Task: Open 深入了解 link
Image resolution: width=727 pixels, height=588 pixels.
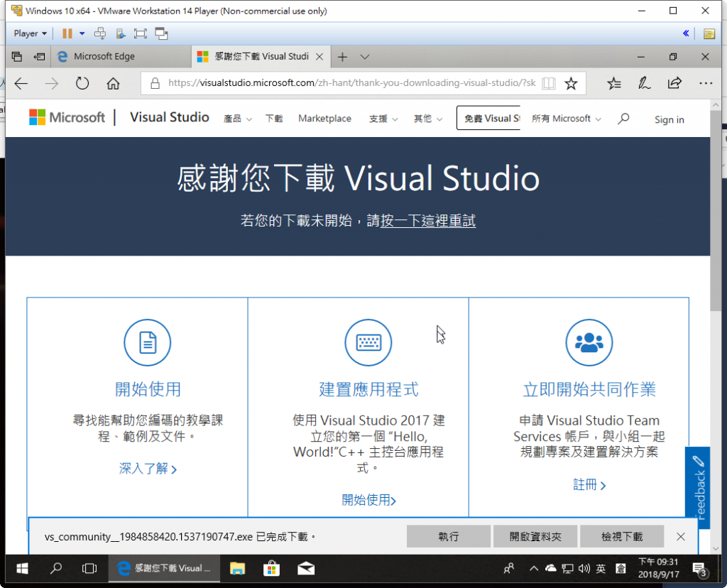Action: (x=148, y=469)
